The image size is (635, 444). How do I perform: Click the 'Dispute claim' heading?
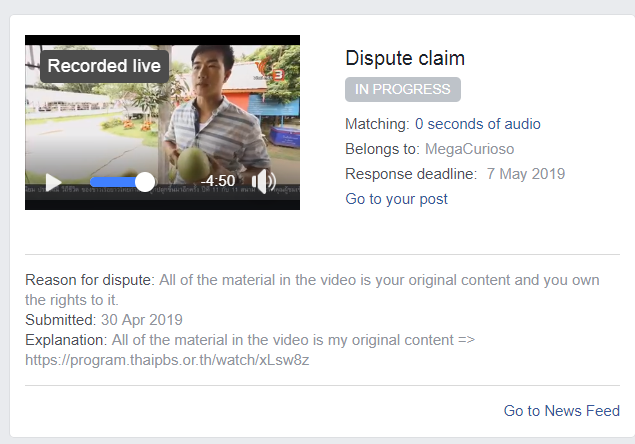(405, 58)
